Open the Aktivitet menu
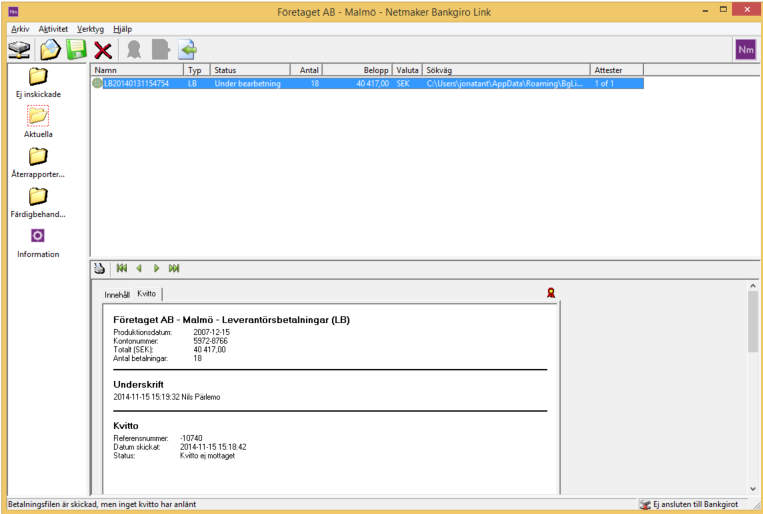This screenshot has width=763, height=514. [x=53, y=29]
